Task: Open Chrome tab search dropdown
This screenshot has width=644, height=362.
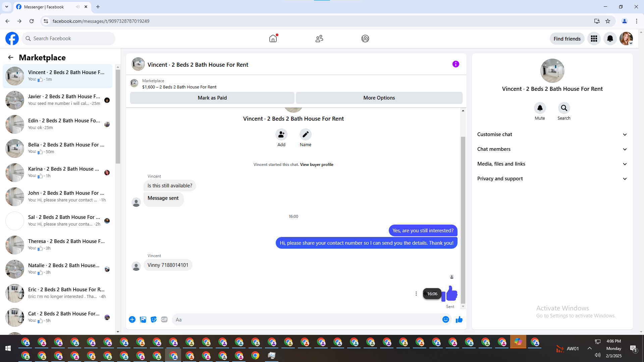Action: pos(7,7)
